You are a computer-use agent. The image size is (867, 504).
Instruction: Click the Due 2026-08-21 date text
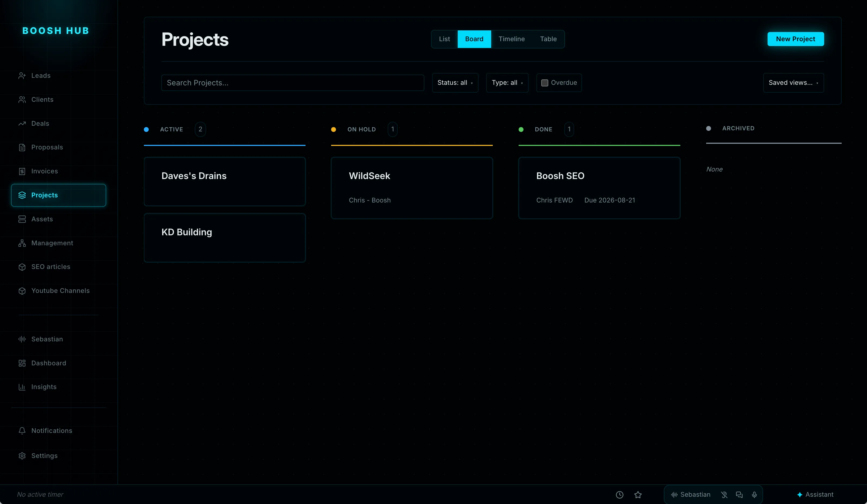(610, 200)
